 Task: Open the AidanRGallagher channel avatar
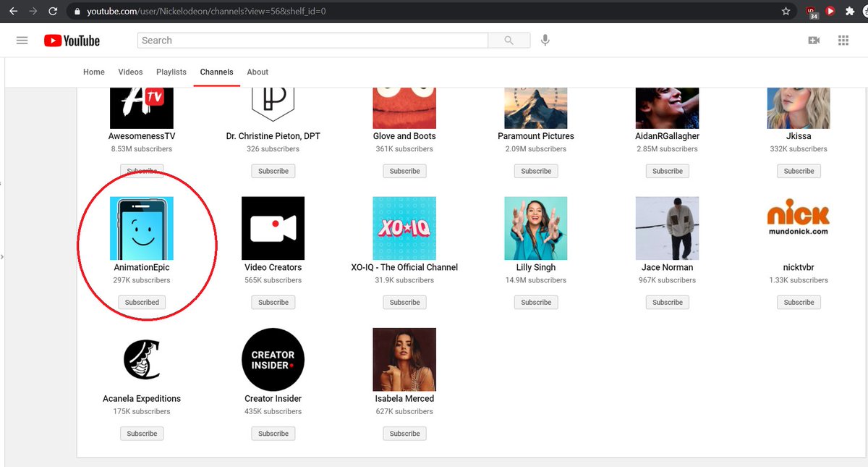[668, 108]
